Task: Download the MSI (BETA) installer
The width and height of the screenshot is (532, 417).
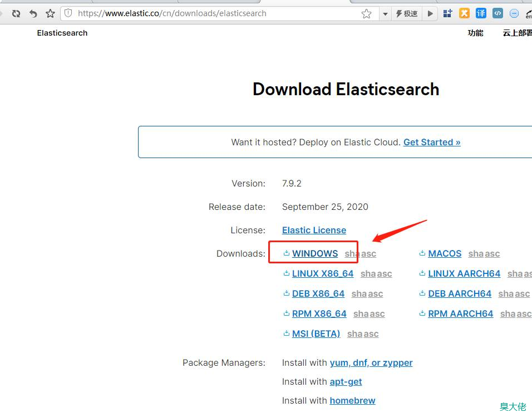Action: [x=316, y=334]
